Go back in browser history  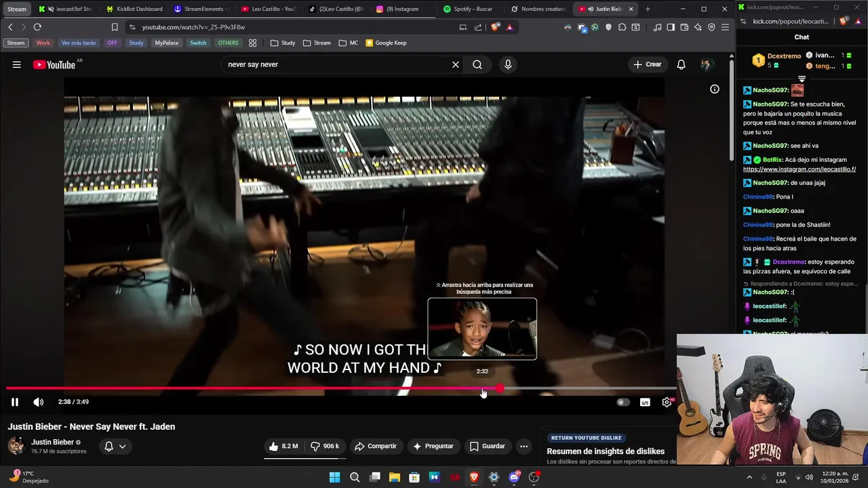click(10, 27)
